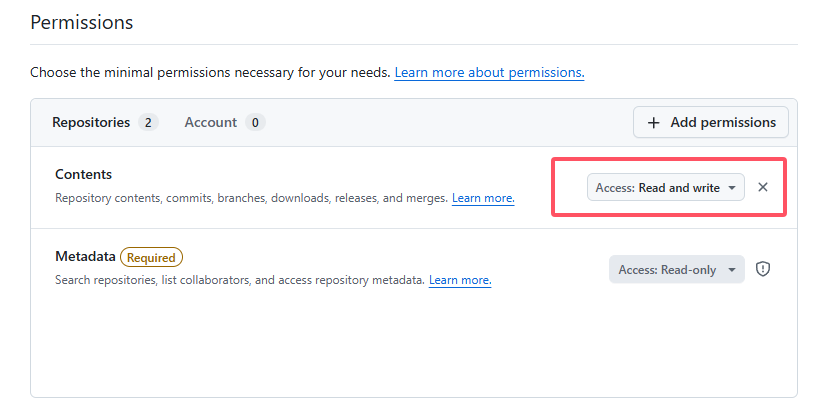837x420 pixels.
Task: Remove the Contents permission with the X icon
Action: (x=763, y=188)
